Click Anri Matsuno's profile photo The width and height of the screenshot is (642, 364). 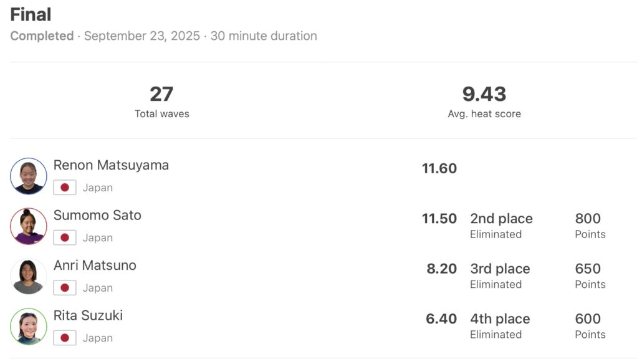29,276
